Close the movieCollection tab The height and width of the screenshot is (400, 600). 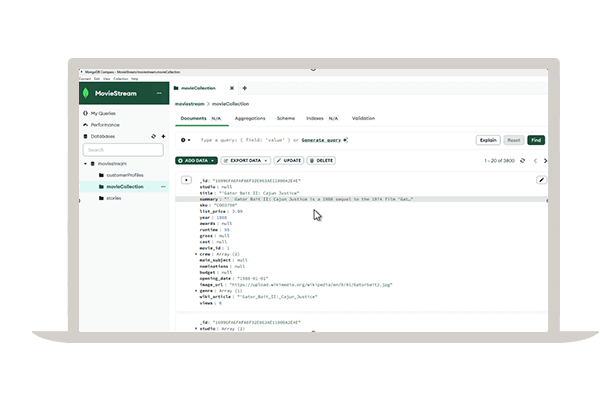pyautogui.click(x=232, y=88)
